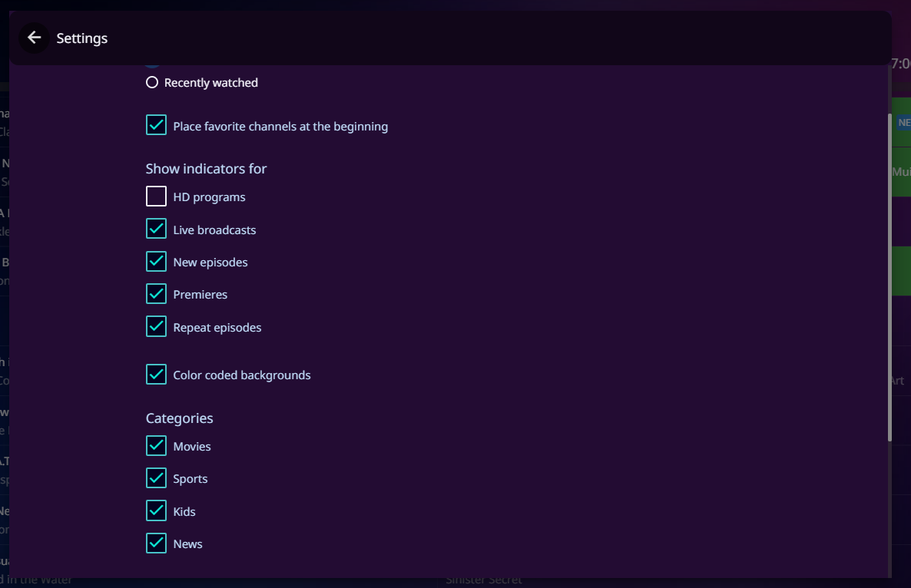Select the Recently watched radio button
Image resolution: width=911 pixels, height=588 pixels.
[x=152, y=83]
